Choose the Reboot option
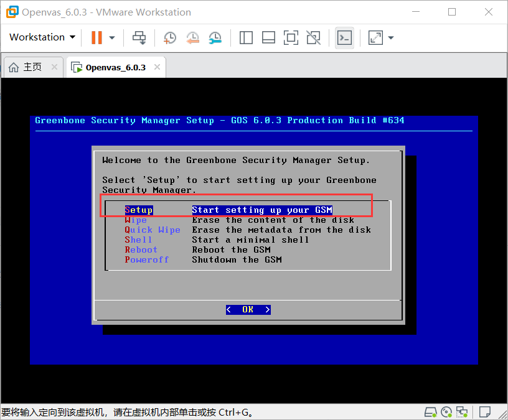The image size is (508, 420). click(141, 250)
